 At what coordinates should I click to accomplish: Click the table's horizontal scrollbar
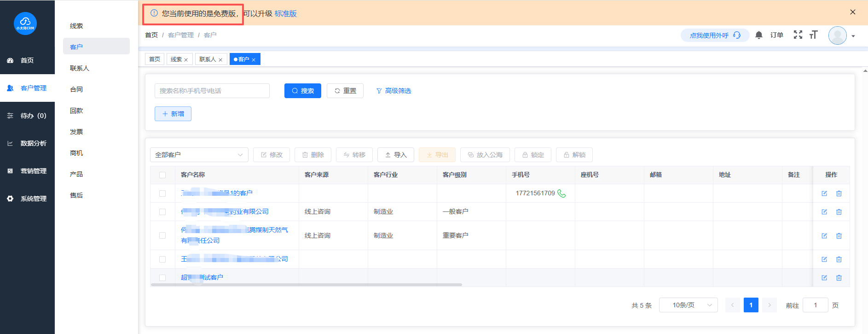306,285
